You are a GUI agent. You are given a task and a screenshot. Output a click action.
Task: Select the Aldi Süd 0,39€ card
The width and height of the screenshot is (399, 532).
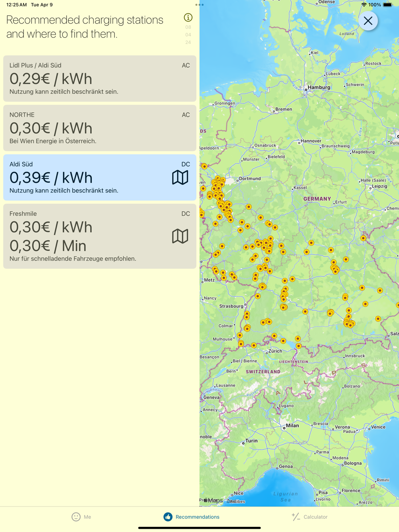click(x=100, y=177)
